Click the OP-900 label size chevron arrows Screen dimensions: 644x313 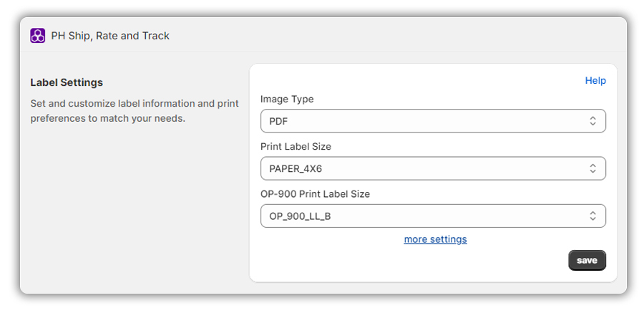592,216
